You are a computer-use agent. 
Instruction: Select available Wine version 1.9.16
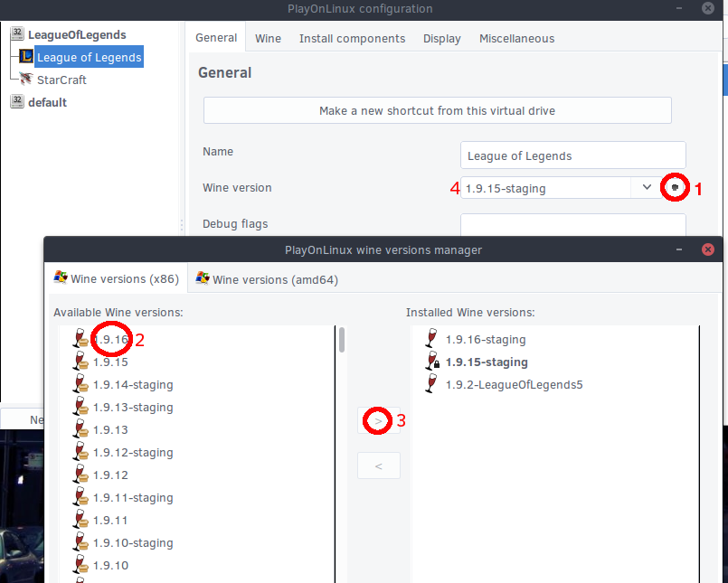coord(110,339)
